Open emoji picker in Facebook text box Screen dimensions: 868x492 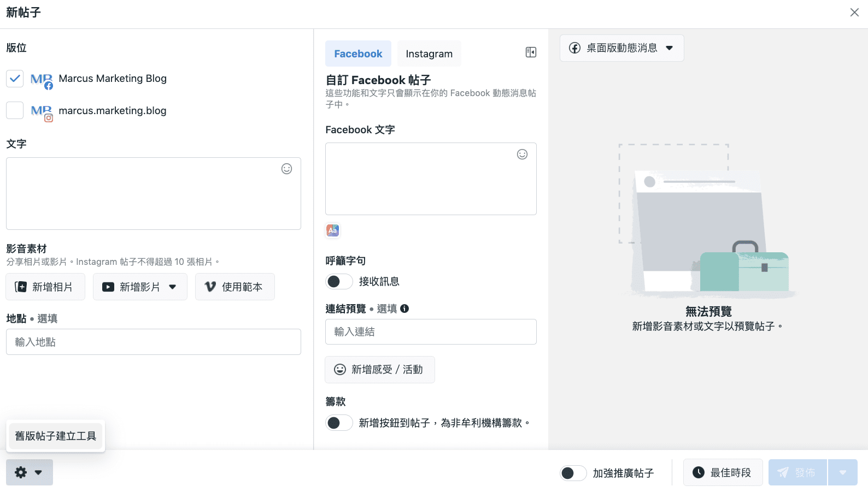click(522, 155)
